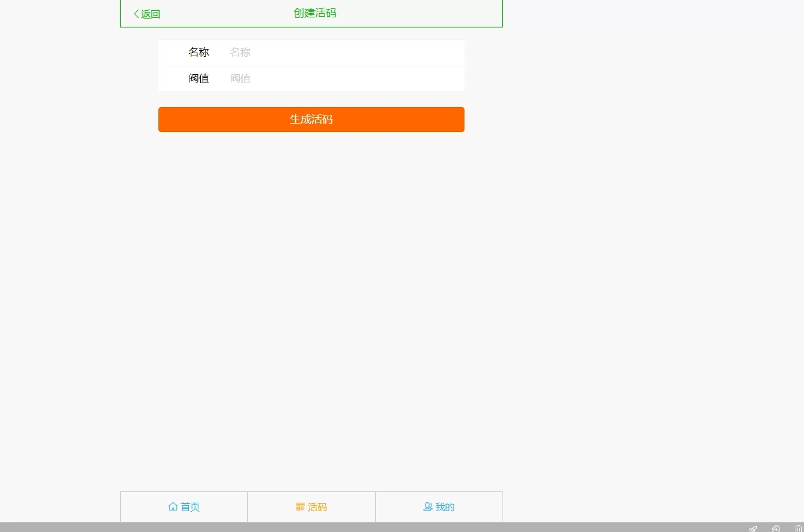Click the 名称 field label
Viewport: 804px width, 532px height.
coord(198,53)
